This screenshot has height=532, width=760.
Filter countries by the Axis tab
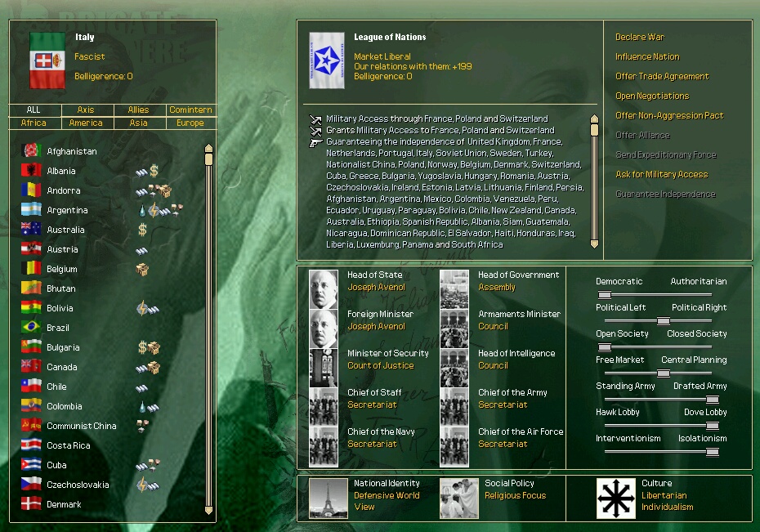86,110
